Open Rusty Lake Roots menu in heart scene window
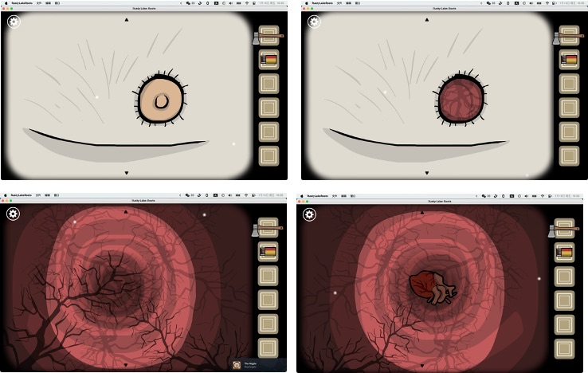The image size is (588, 373). coord(318,196)
